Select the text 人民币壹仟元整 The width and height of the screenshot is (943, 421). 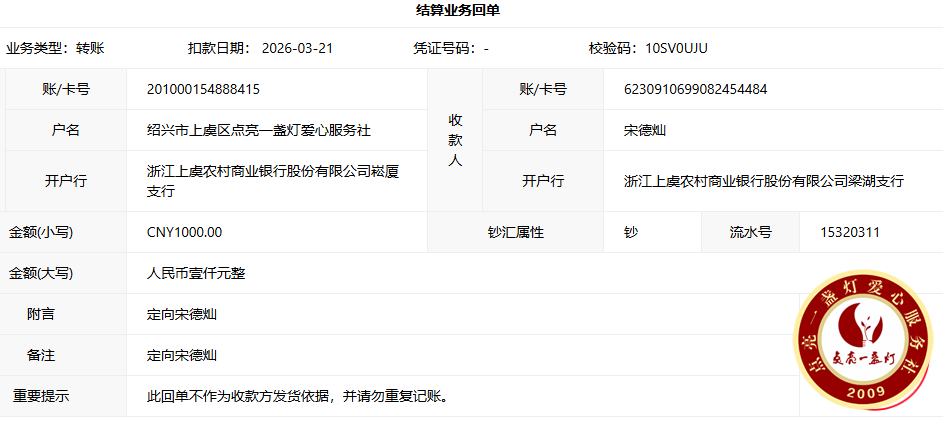196,273
